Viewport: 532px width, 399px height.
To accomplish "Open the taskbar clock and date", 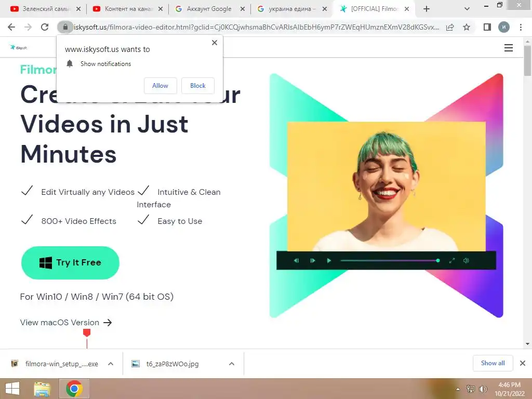I will [509, 389].
